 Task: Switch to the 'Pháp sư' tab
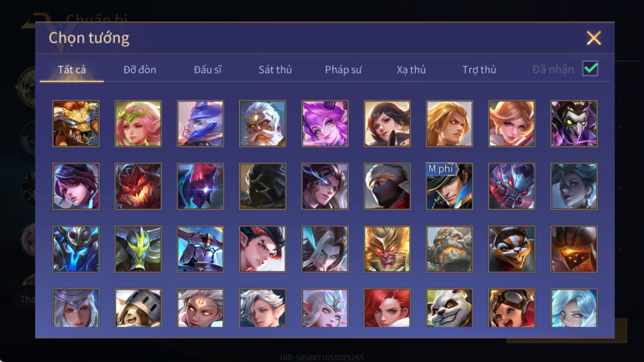(x=343, y=70)
